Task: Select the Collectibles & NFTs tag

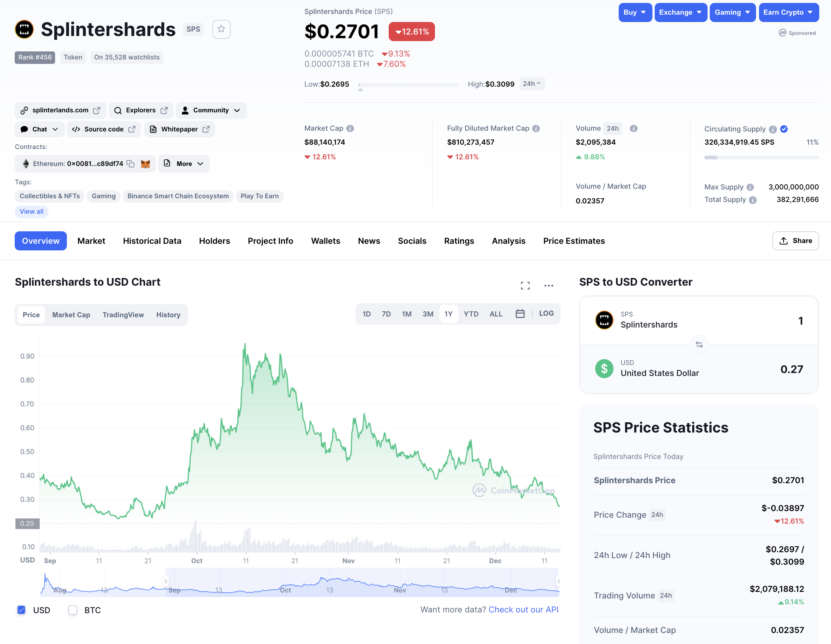Action: coord(50,196)
